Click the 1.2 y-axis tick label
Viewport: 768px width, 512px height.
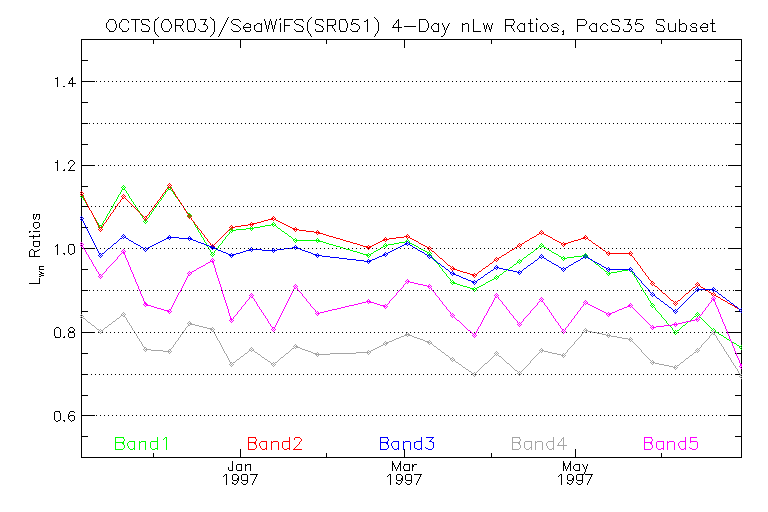(65, 166)
